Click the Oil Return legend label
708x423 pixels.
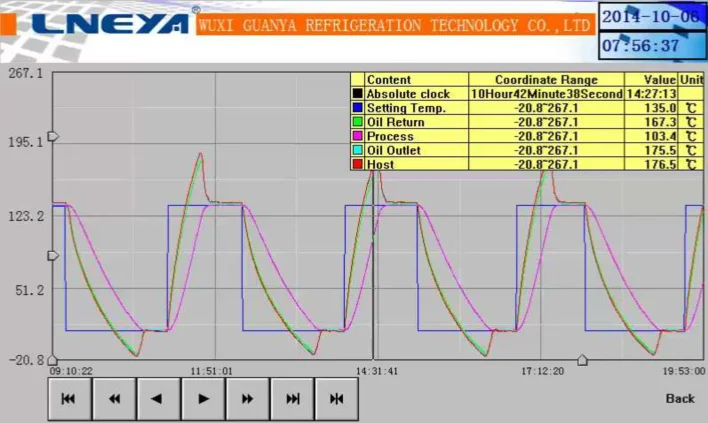396,122
